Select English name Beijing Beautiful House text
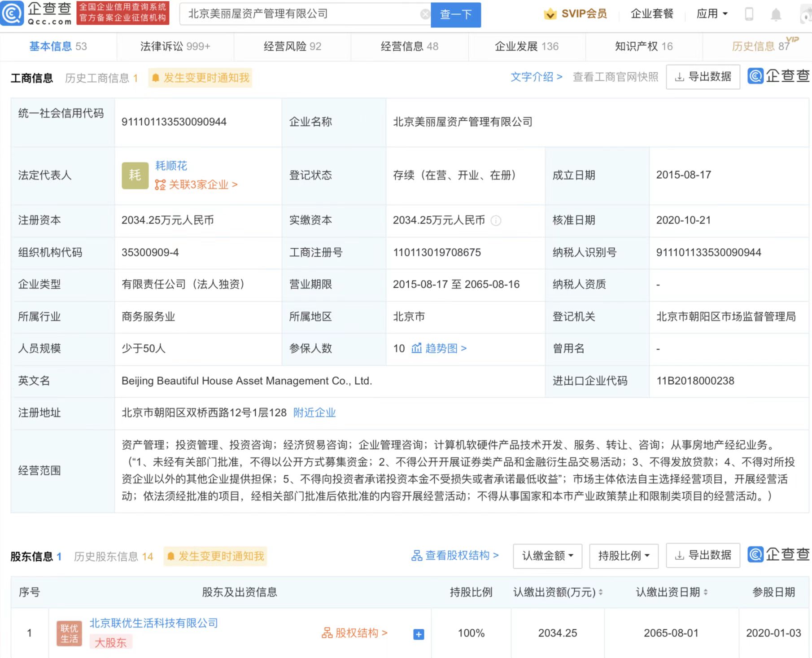This screenshot has height=658, width=812. [247, 381]
